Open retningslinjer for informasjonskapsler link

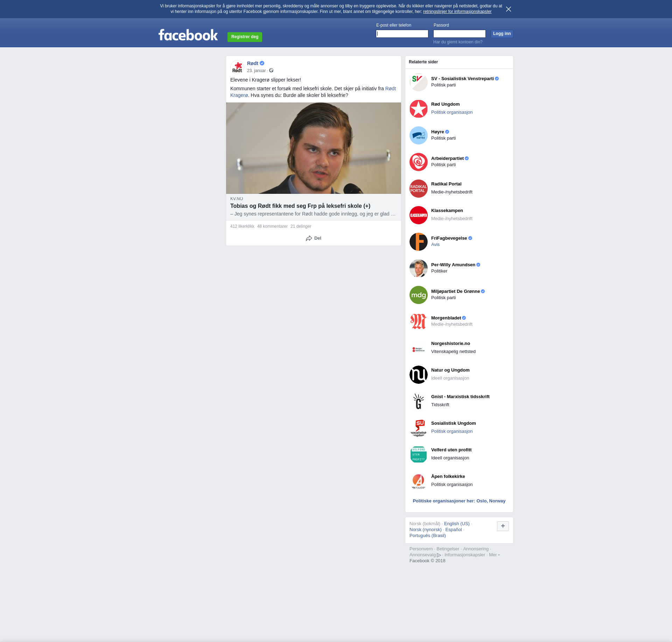[457, 12]
